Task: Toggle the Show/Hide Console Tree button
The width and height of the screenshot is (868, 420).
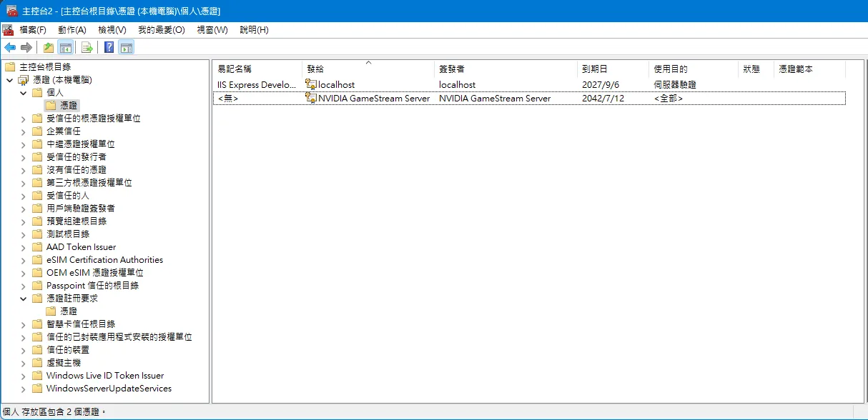Action: [x=65, y=48]
